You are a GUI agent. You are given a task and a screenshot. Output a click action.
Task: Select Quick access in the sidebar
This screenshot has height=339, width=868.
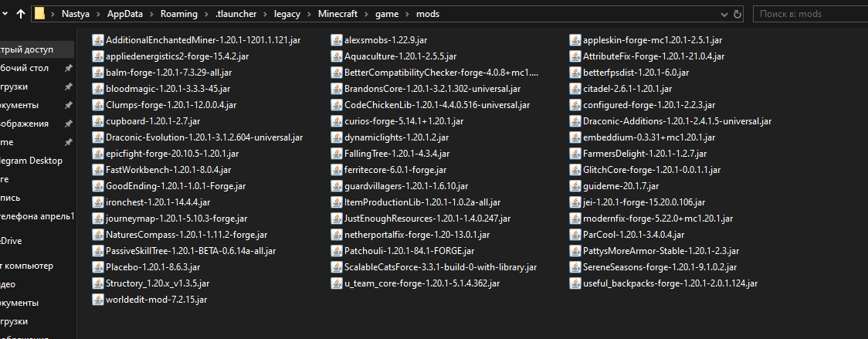(x=36, y=50)
